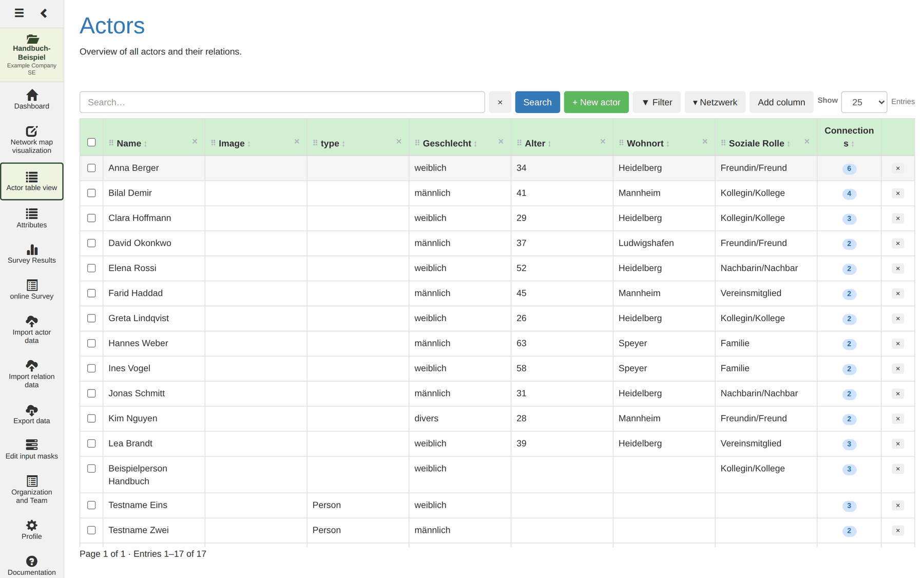This screenshot has height=578, width=924.
Task: Collapse sidebar with back arrow icon
Action: [x=44, y=13]
